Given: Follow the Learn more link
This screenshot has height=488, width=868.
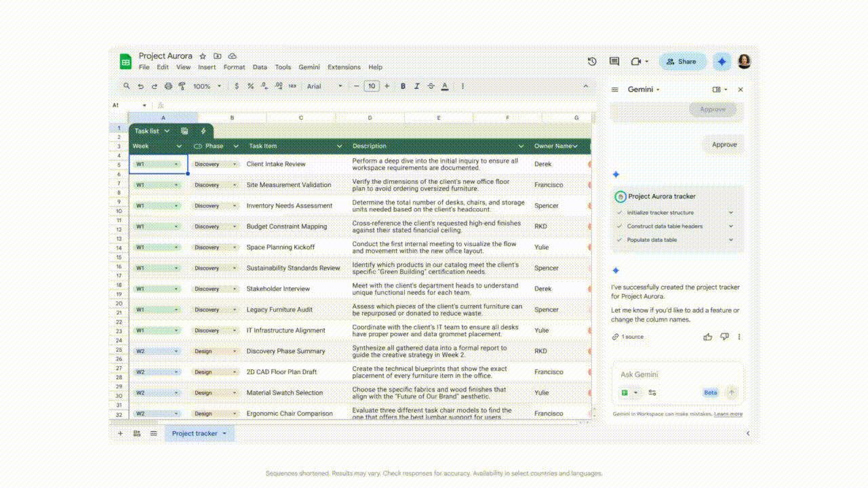Looking at the screenshot, I should click(x=728, y=414).
